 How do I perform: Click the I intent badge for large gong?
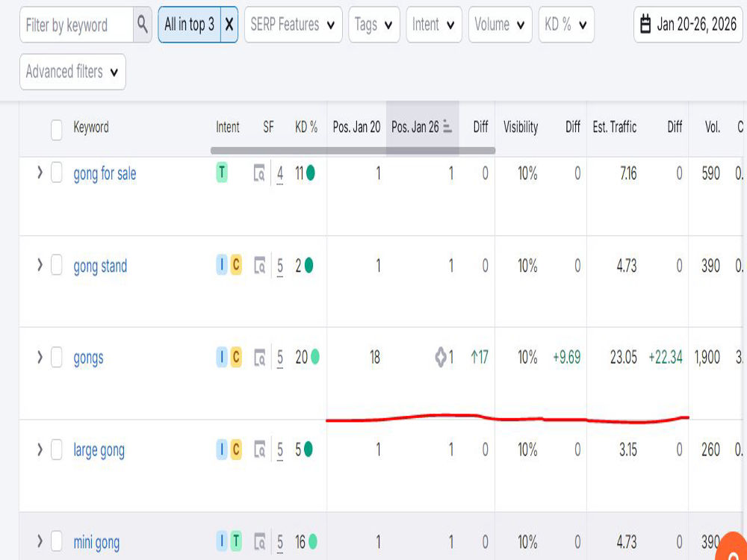click(222, 449)
